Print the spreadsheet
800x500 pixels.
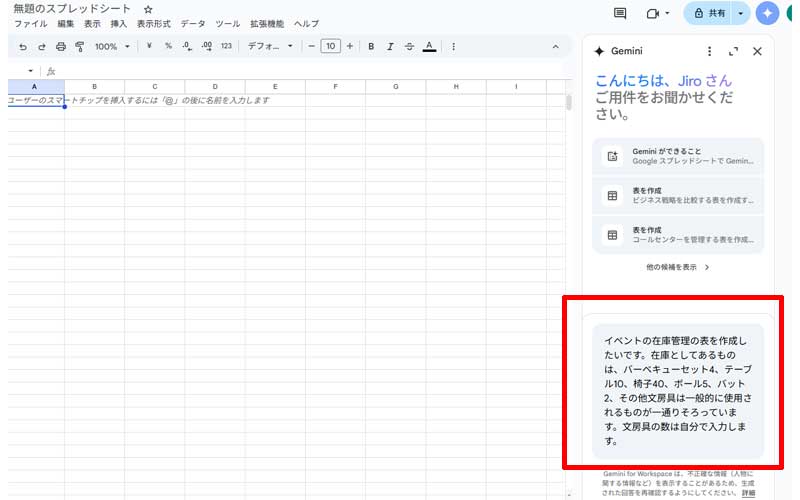click(61, 46)
